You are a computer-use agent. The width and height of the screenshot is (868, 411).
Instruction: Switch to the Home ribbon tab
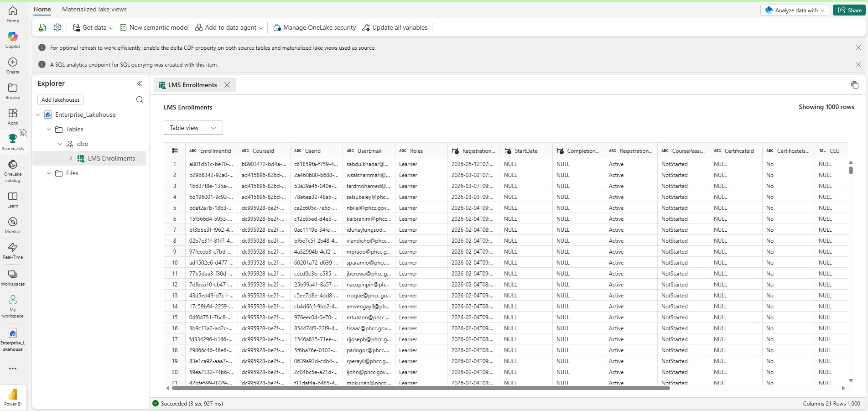[x=42, y=9]
